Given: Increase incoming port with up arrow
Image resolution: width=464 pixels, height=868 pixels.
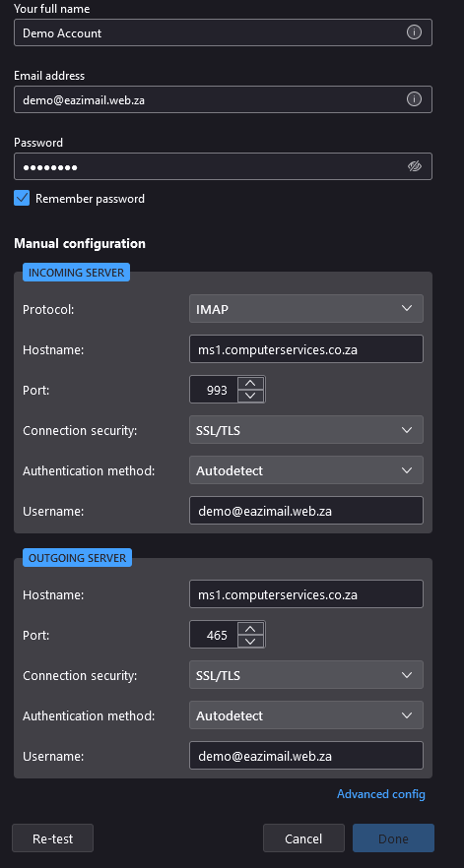Looking at the screenshot, I should point(250,383).
